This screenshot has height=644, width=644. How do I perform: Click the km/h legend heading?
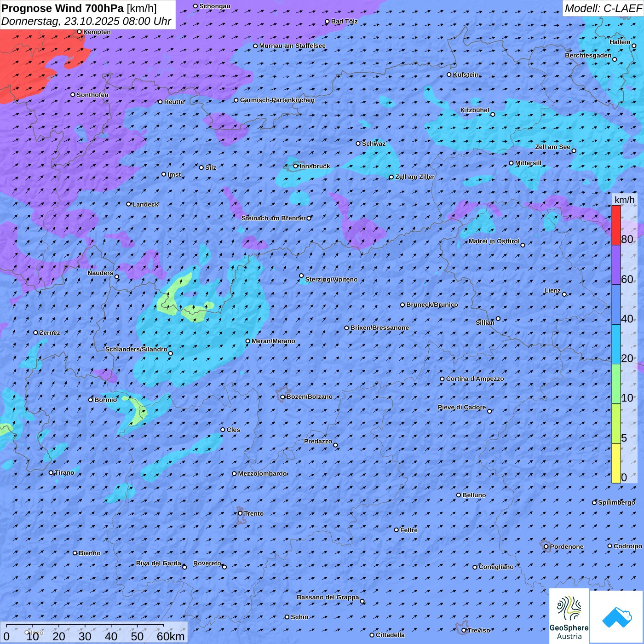tap(624, 199)
